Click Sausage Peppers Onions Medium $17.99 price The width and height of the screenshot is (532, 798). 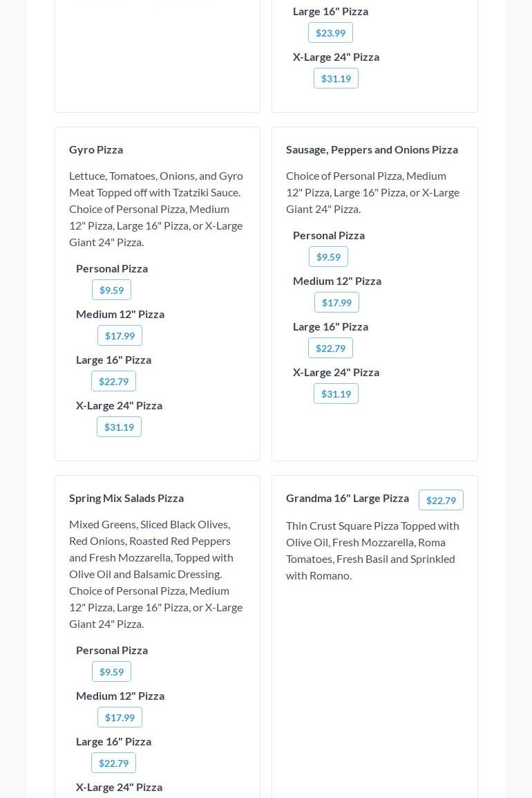[336, 302]
